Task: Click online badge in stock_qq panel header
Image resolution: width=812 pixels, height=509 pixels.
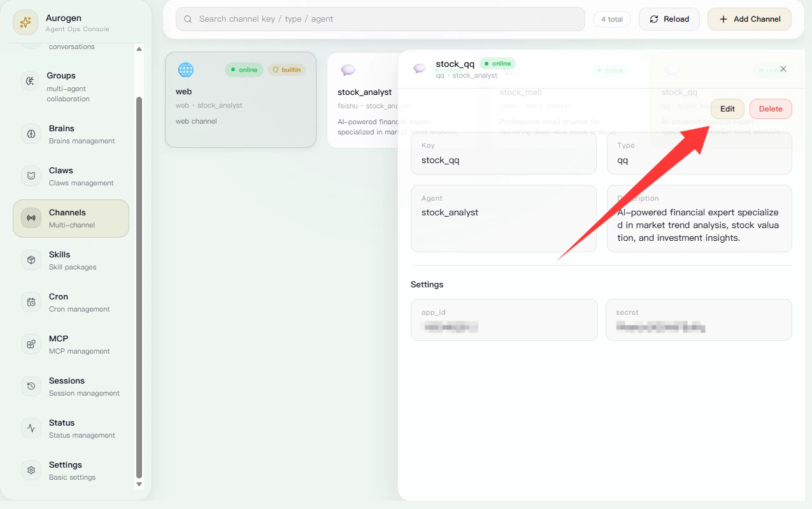Action: [497, 63]
